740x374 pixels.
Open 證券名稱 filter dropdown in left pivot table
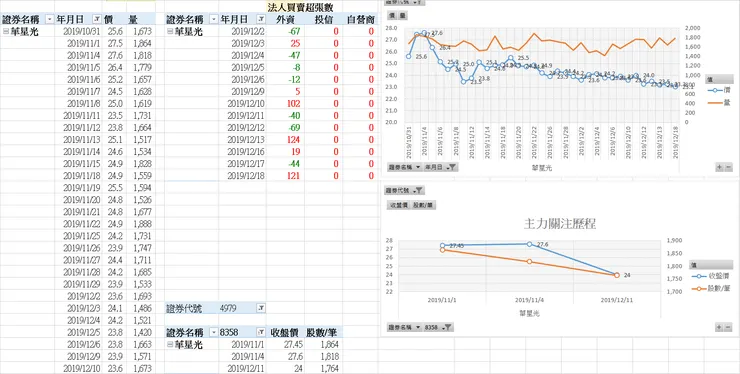50,19
